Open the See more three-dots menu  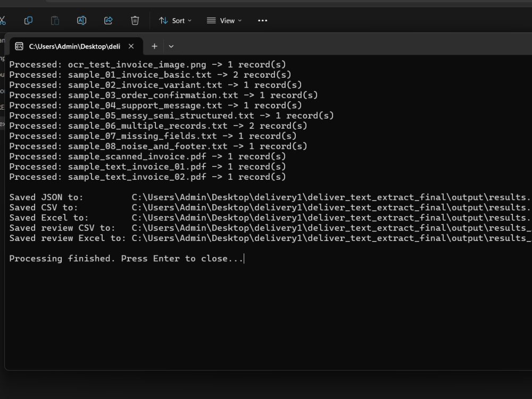(263, 21)
